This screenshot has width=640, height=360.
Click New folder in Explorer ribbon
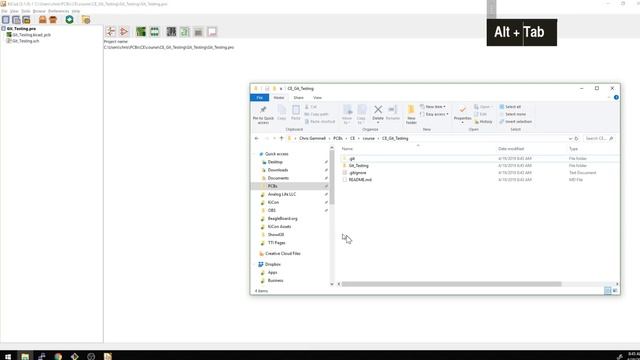(x=411, y=114)
